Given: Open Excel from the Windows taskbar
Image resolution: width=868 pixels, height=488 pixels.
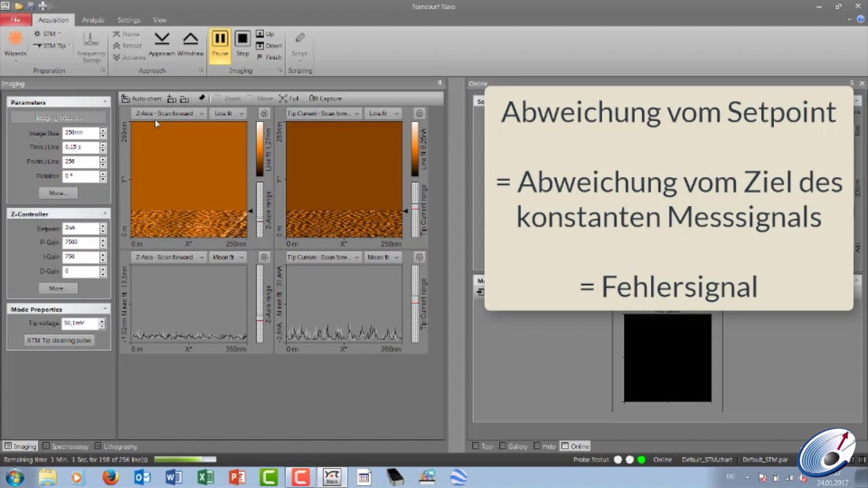Looking at the screenshot, I should [205, 478].
